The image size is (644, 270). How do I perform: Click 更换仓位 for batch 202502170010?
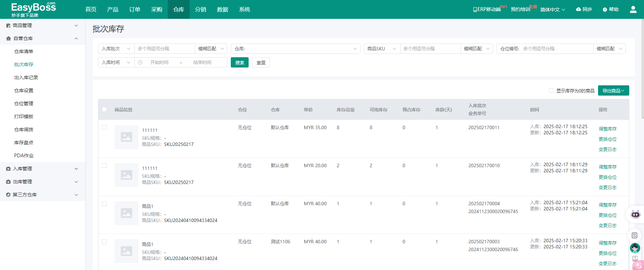[x=608, y=177]
